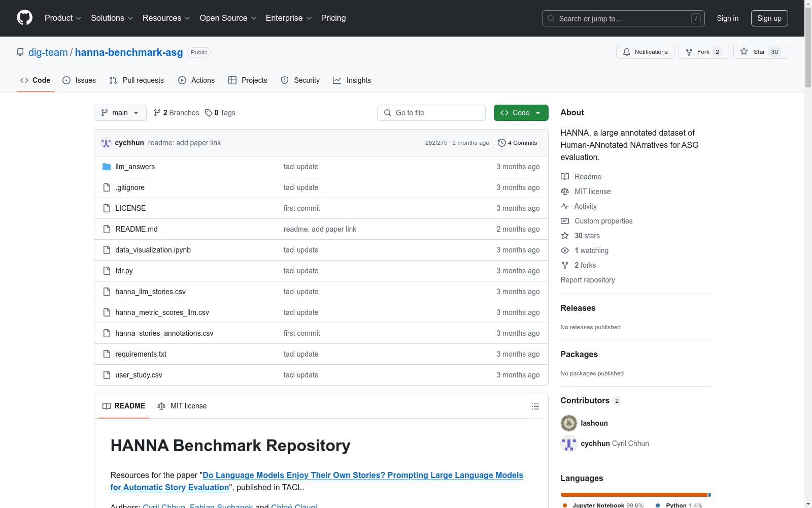
Task: Open hanna_stories_annotations.csv file
Action: (164, 333)
